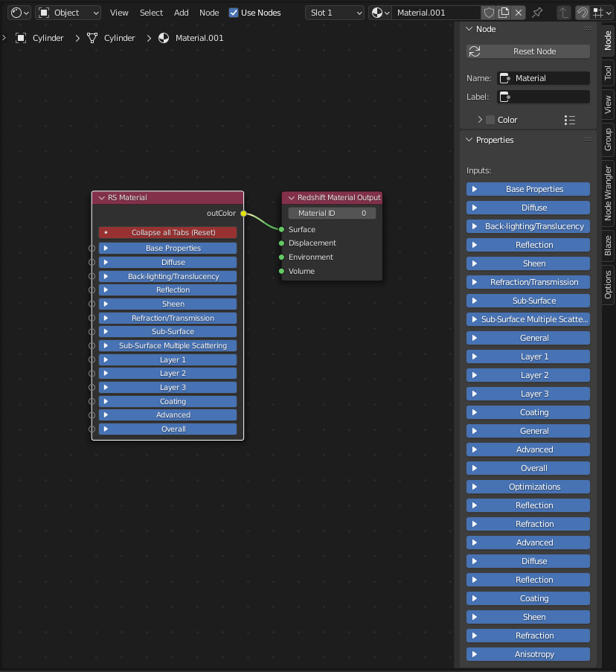616x672 pixels.
Task: Expand Sub-Surface in the sidebar inputs
Action: pyautogui.click(x=528, y=301)
